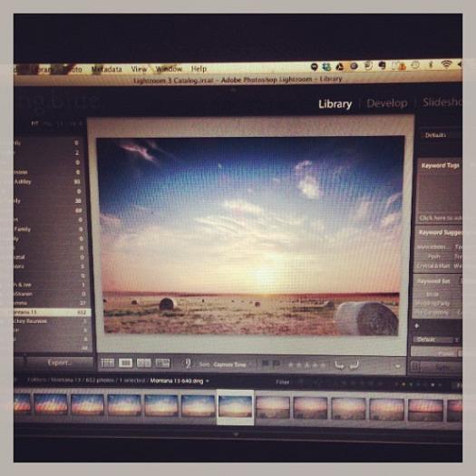Switch to the Develop module
The width and height of the screenshot is (476, 476).
click(387, 103)
